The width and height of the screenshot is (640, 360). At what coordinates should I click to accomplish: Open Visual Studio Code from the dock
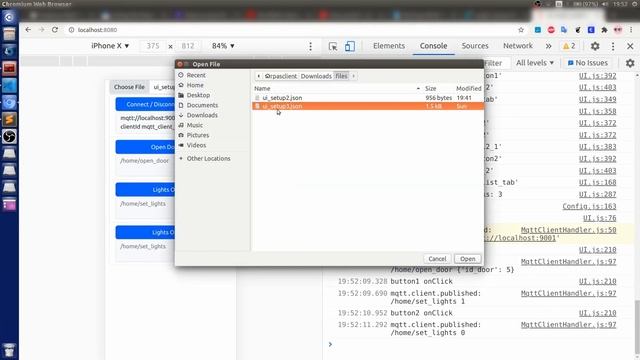(x=9, y=85)
